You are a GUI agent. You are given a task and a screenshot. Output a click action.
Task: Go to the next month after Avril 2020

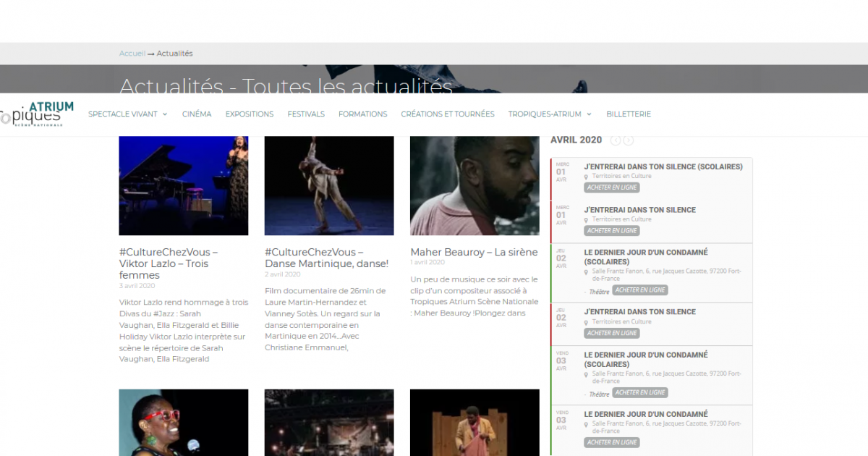(629, 140)
